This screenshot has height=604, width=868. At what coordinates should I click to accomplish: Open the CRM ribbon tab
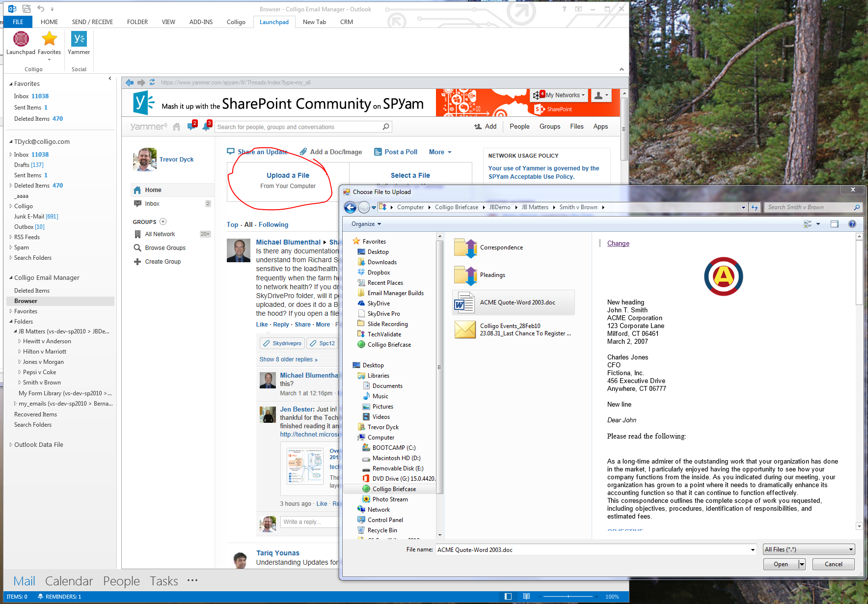click(347, 22)
